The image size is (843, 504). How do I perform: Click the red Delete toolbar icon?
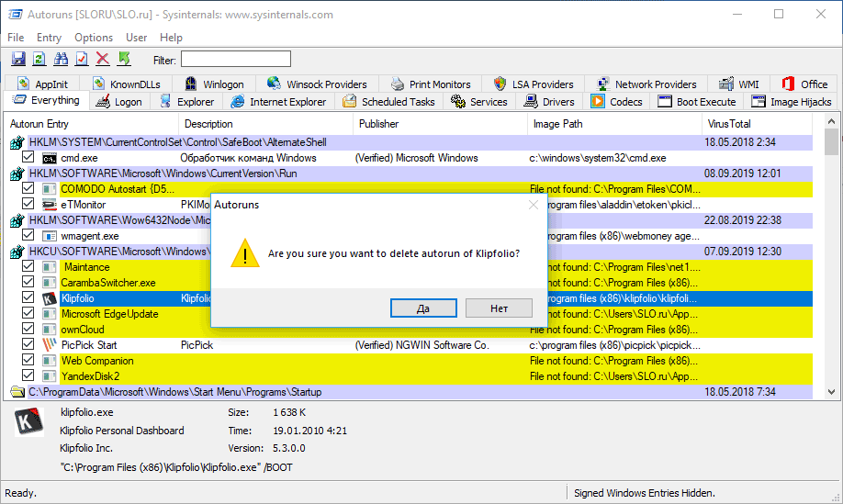click(103, 59)
